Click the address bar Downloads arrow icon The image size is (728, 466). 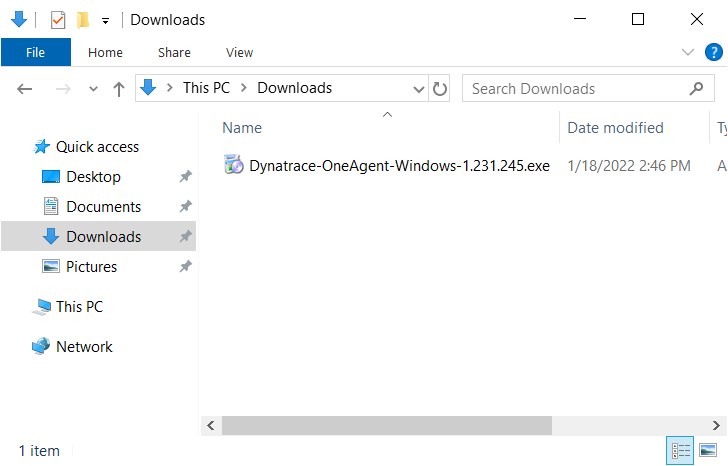pyautogui.click(x=148, y=87)
